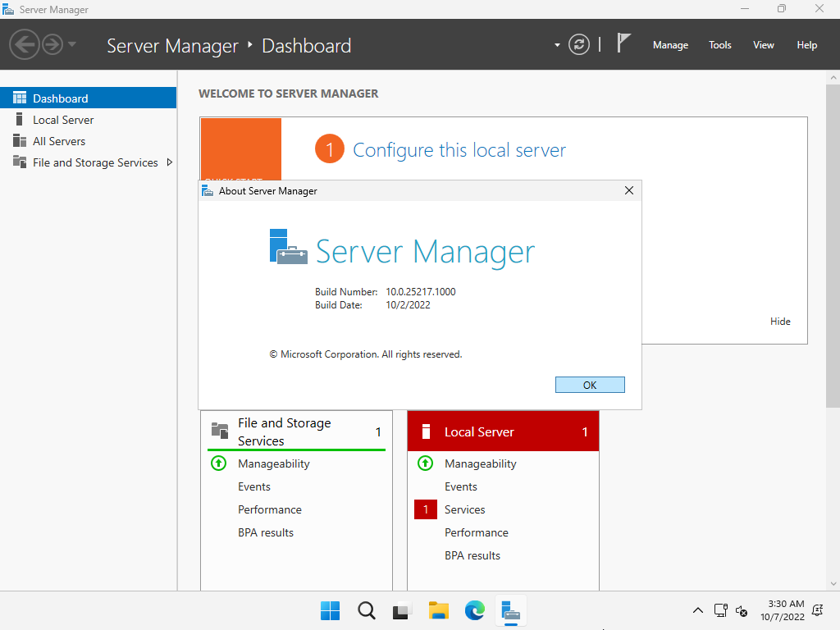Open File Explorer from the taskbar
This screenshot has height=630, width=840.
tap(438, 610)
